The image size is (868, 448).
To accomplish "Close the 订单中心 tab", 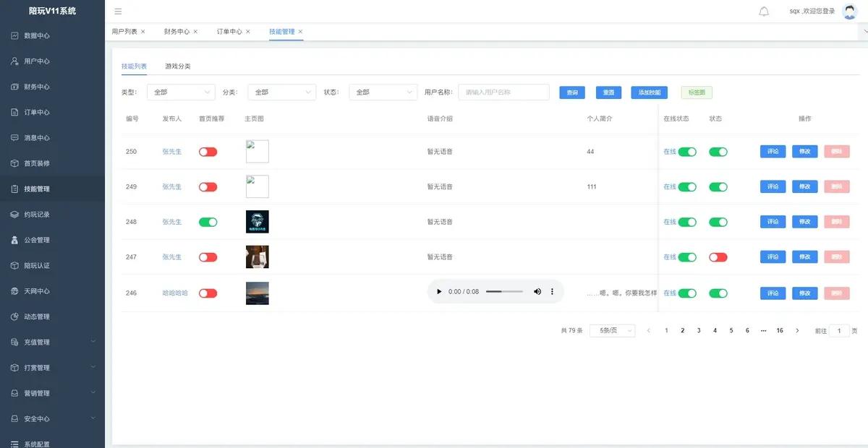I will pos(248,32).
